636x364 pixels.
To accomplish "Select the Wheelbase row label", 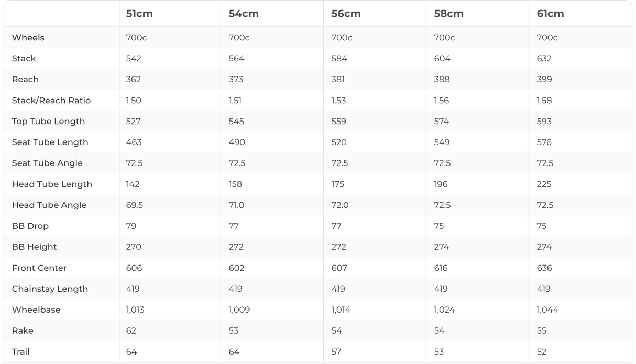I will 36,310.
